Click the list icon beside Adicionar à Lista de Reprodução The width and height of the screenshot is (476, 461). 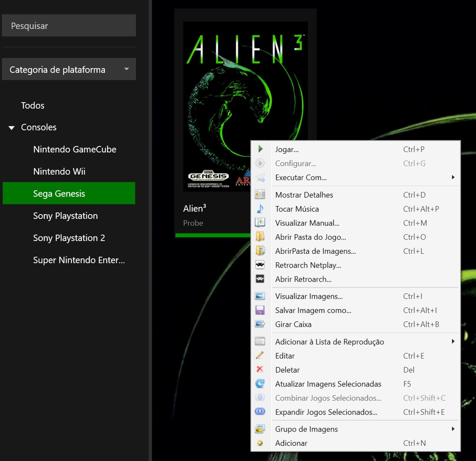pyautogui.click(x=260, y=341)
